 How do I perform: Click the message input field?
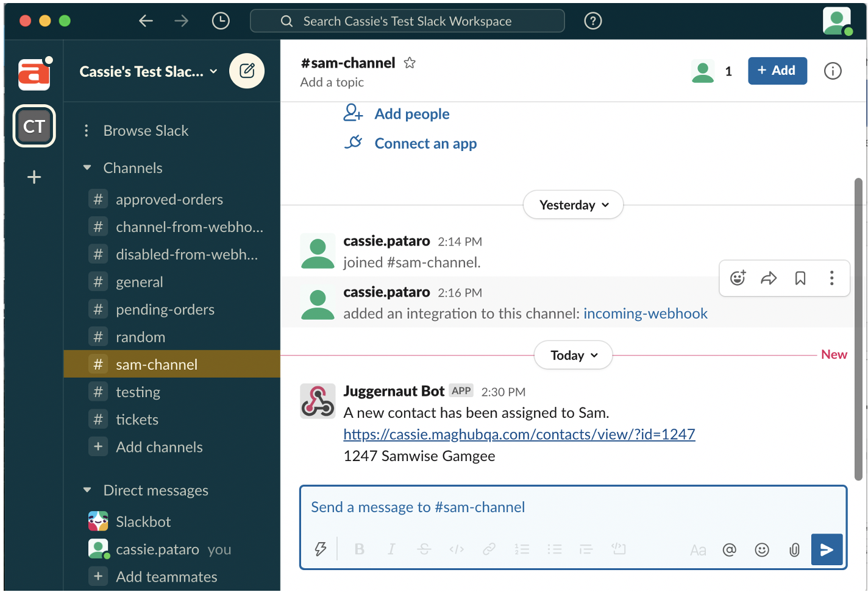(573, 507)
